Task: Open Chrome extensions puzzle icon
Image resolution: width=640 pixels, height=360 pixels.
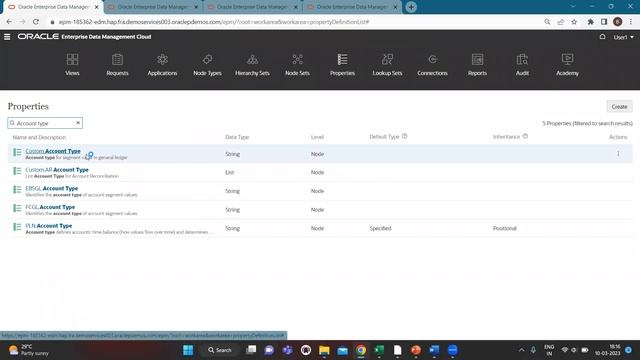Action: tap(590, 22)
